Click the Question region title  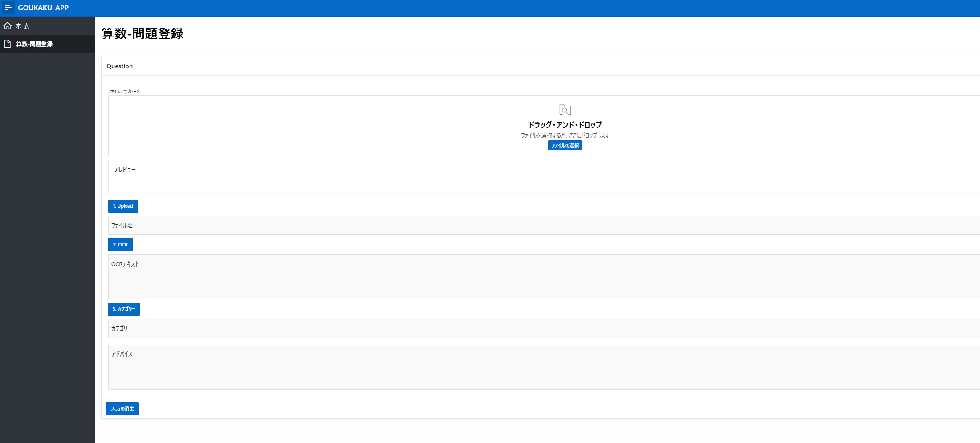[119, 66]
